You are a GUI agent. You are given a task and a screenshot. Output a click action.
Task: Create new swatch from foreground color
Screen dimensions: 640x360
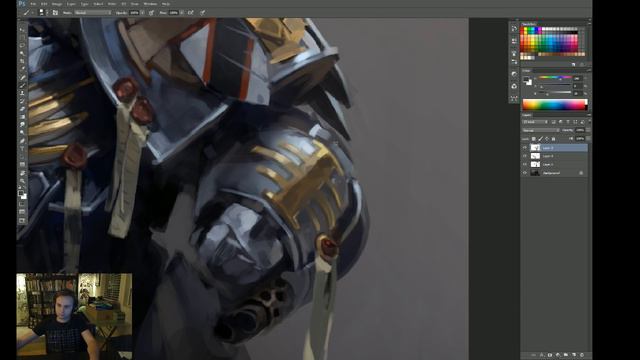573,64
